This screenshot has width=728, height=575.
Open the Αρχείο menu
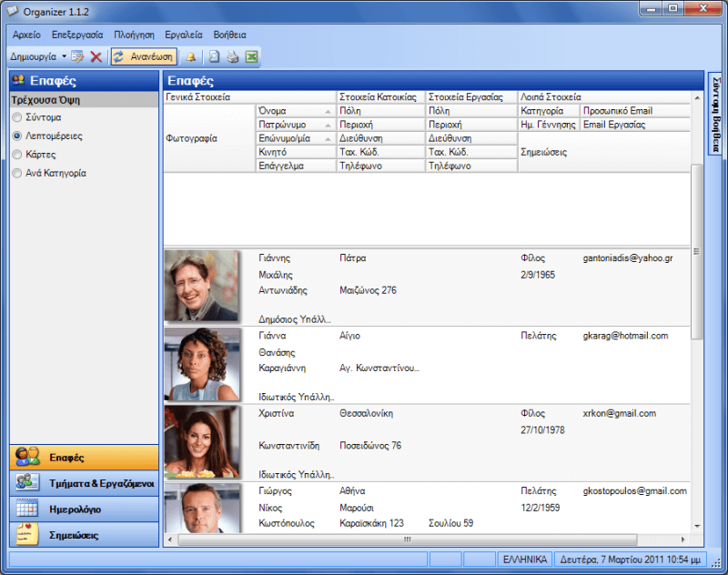coord(26,35)
